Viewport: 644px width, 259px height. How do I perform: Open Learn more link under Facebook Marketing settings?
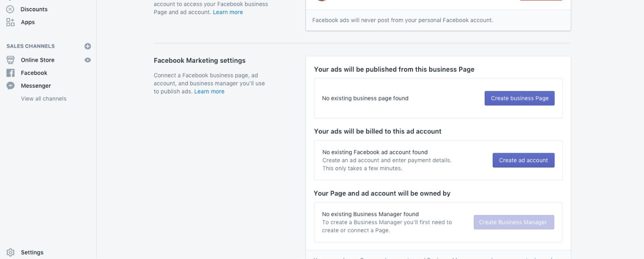(x=209, y=92)
